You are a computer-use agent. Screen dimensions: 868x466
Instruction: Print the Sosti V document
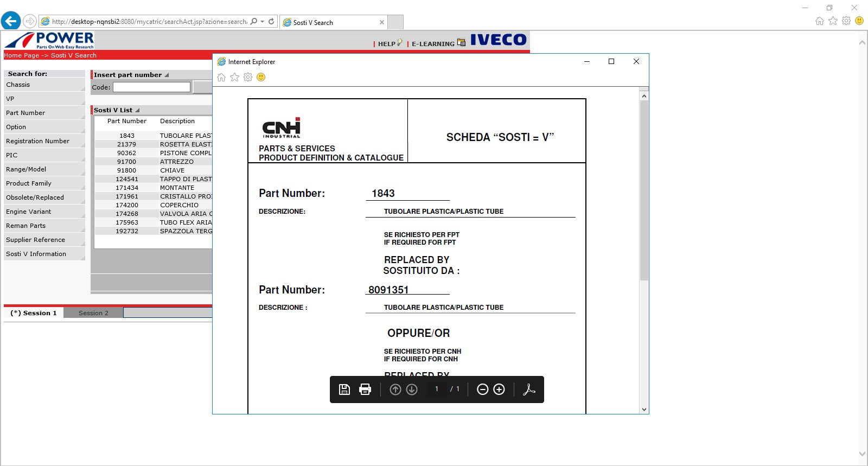coord(365,390)
